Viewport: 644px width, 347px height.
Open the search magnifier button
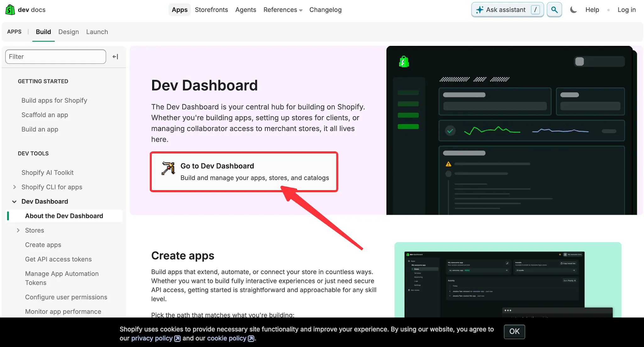[554, 10]
